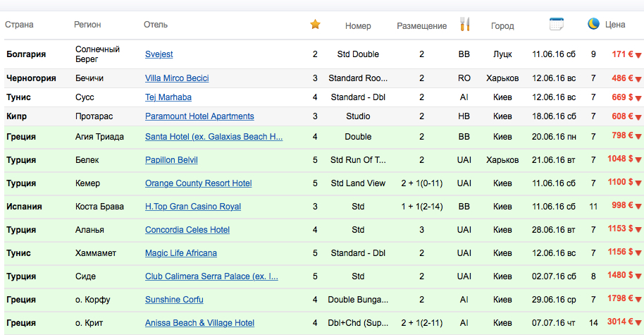Click red arrow beside 171 € price

tap(638, 55)
